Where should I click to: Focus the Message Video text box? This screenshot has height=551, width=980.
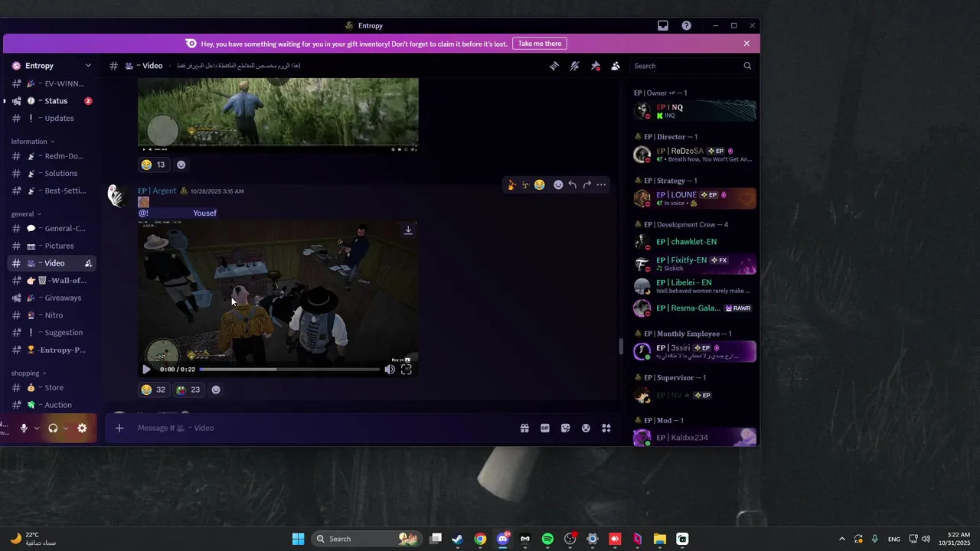(x=322, y=428)
